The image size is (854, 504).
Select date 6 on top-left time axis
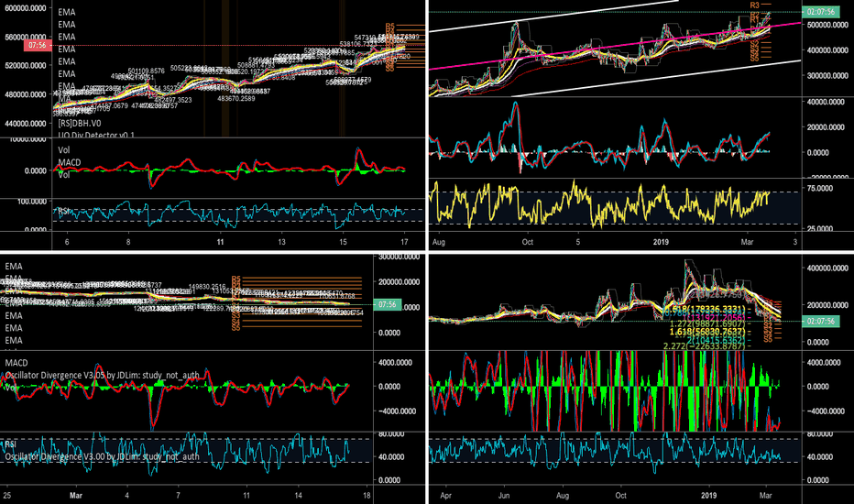67,242
